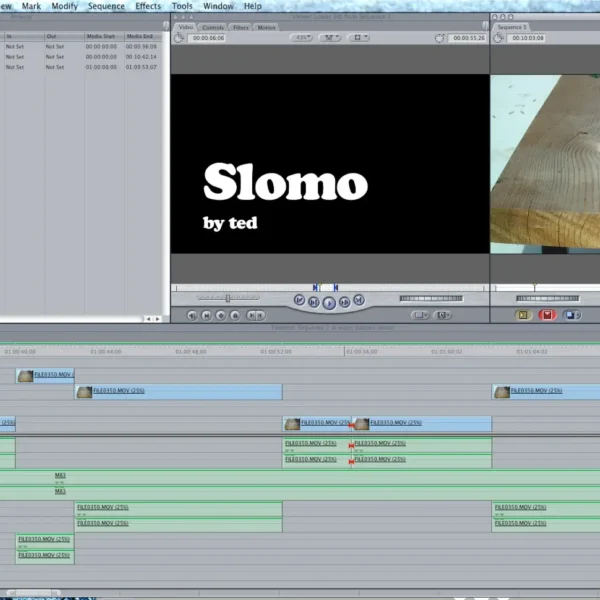This screenshot has width=600, height=600.
Task: Open the Sequence menu in the menu bar
Action: pyautogui.click(x=106, y=6)
